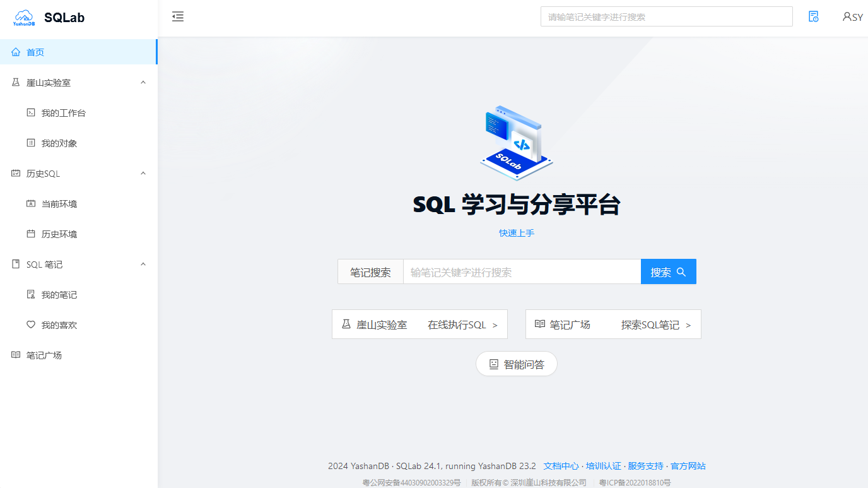Open the SY user account menu

point(853,17)
